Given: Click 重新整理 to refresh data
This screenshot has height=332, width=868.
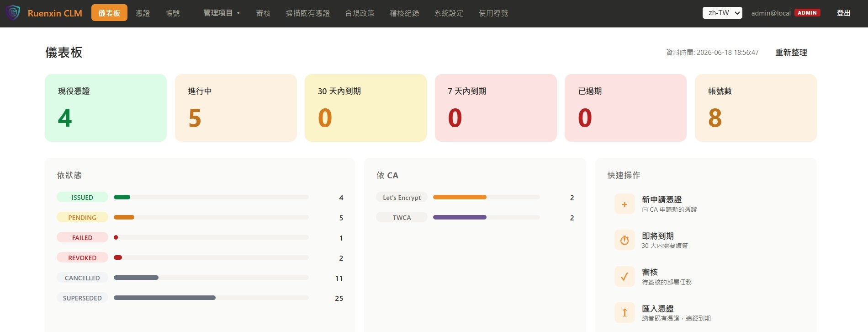Looking at the screenshot, I should [x=791, y=53].
